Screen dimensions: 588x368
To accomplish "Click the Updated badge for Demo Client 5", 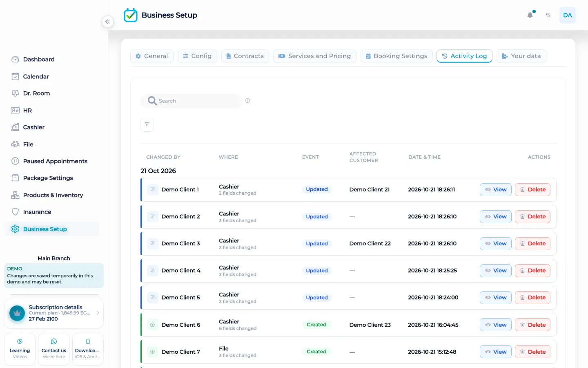I will click(x=317, y=298).
